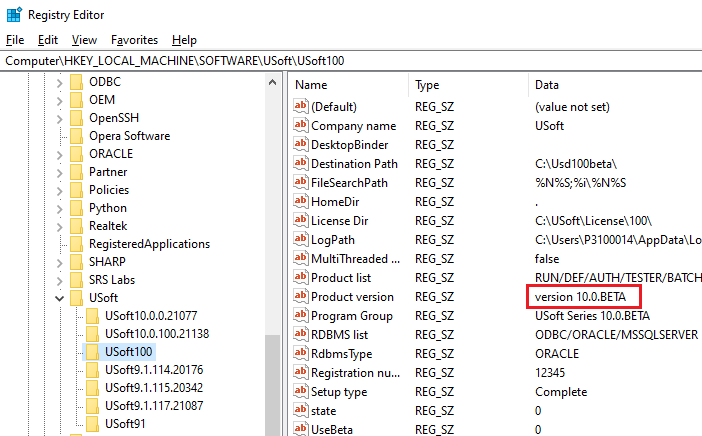Select the folder icon for USoft100 key
This screenshot has height=436, width=702.
[x=93, y=352]
